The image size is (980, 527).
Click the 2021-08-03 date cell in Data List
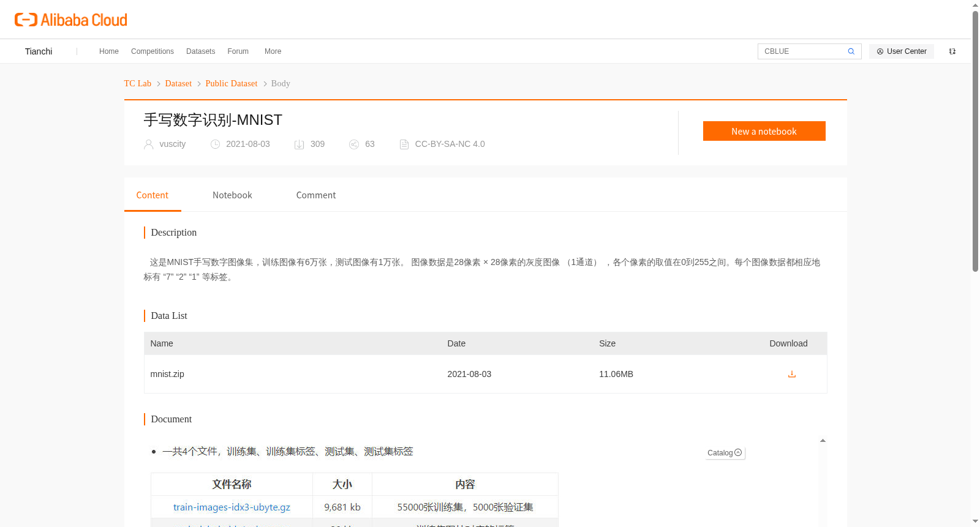coord(469,374)
